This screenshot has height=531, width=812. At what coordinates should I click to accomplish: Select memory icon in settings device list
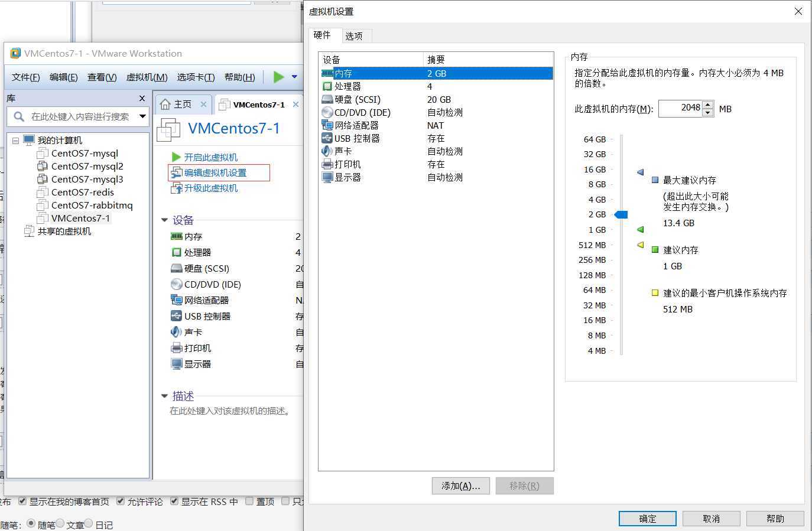(x=327, y=73)
